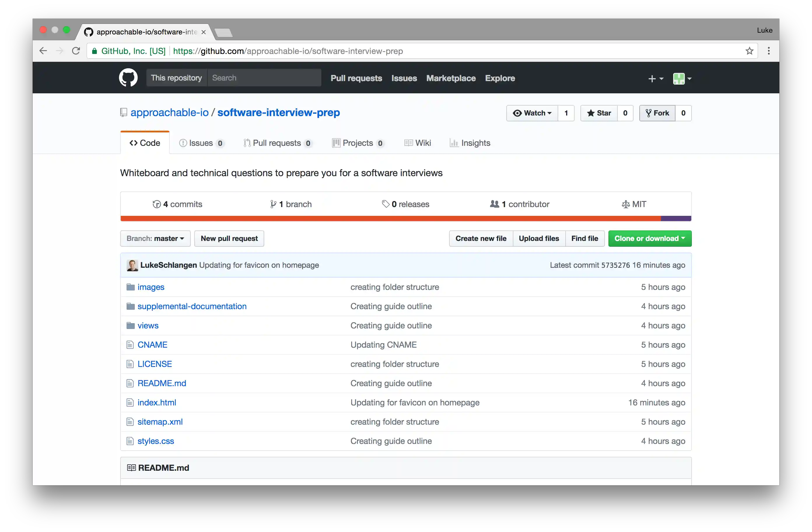
Task: Click the releases tag icon
Action: pos(386,204)
